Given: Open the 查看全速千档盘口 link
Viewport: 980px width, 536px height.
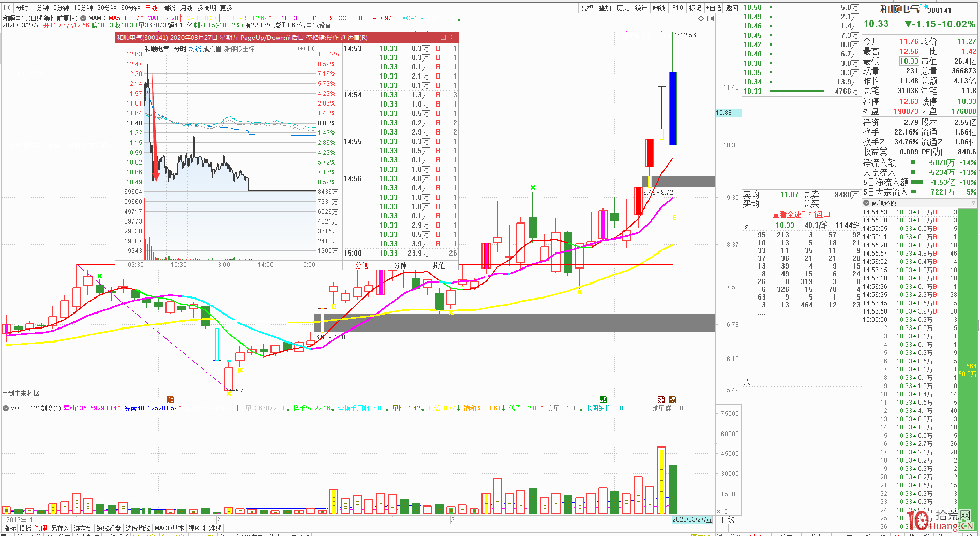Looking at the screenshot, I should [x=801, y=214].
